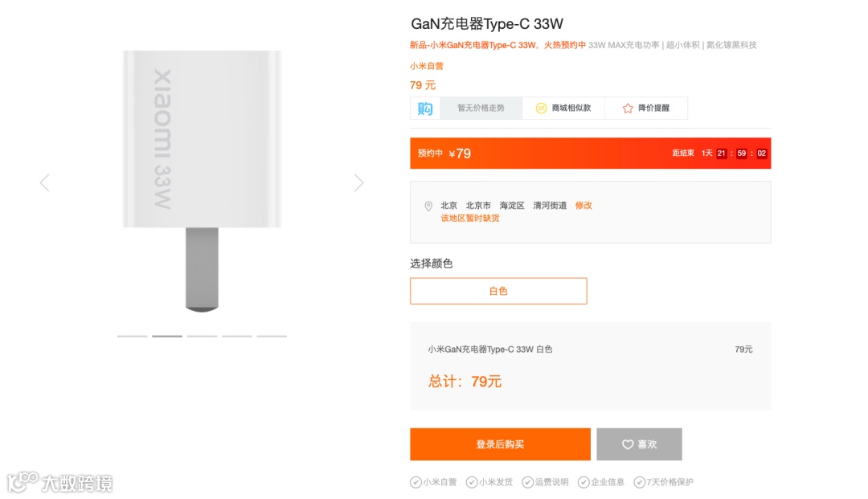Click the star icon for 降价提醒
The height and width of the screenshot is (499, 868).
627,108
